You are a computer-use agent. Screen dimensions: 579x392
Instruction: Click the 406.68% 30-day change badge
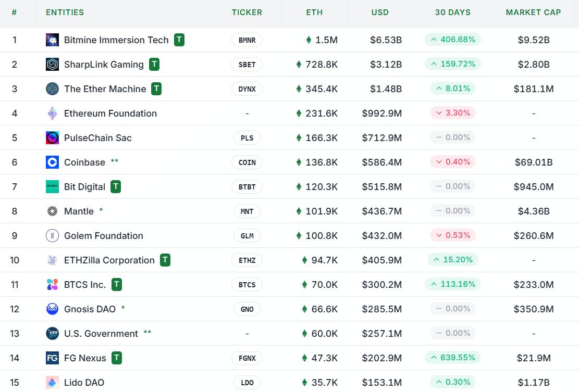pyautogui.click(x=453, y=40)
